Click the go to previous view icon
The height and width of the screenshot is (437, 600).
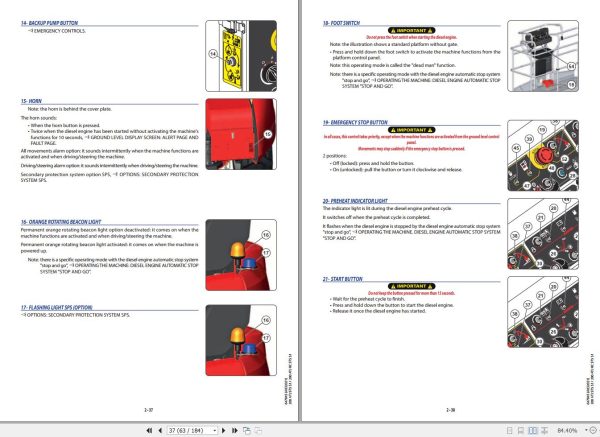(247, 430)
